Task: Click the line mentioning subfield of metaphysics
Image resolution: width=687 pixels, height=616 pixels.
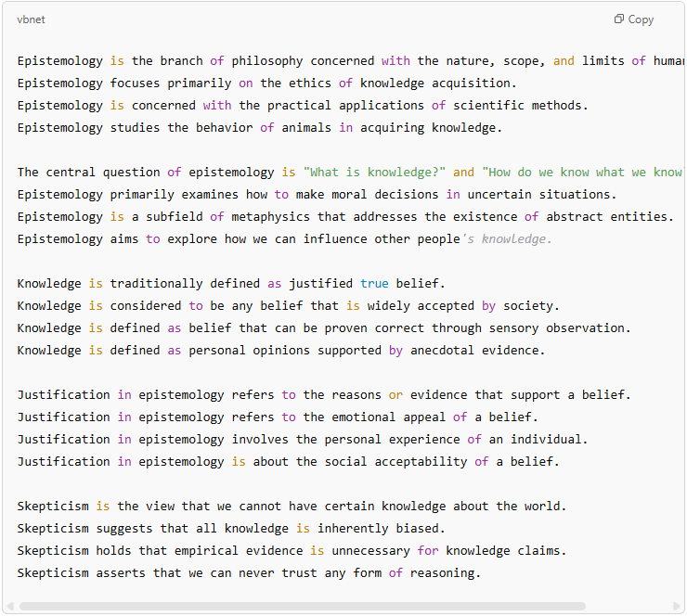Action: (345, 217)
